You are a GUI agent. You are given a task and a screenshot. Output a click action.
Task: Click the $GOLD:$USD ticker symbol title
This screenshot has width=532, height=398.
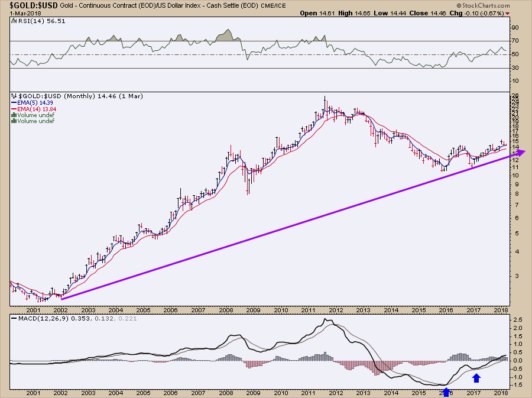click(x=34, y=5)
